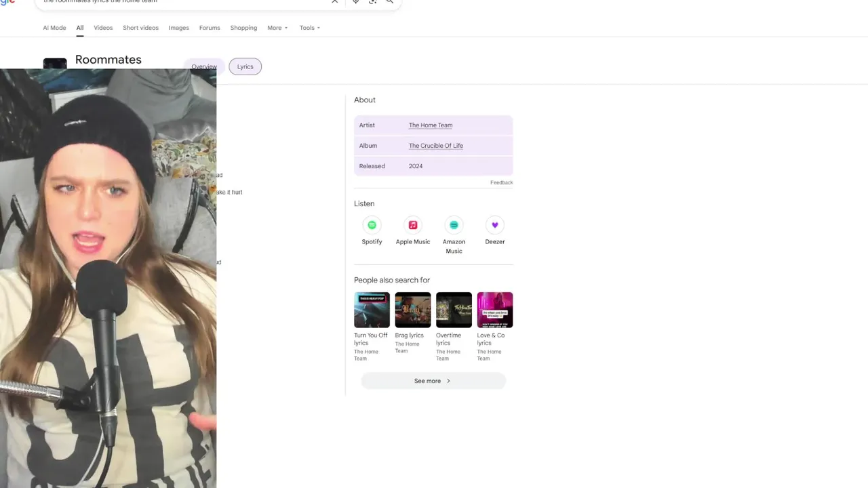Switch to the Forums tab
This screenshot has height=488, width=868.
click(210, 28)
